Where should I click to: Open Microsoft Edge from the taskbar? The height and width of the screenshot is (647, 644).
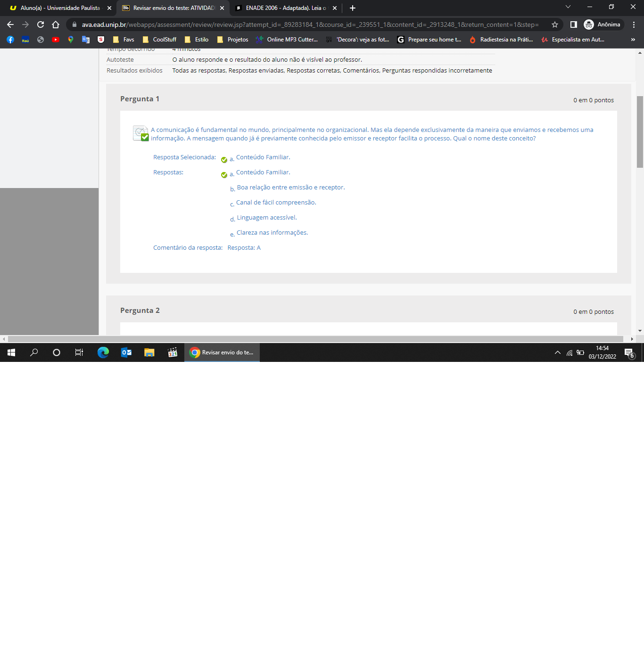pos(103,352)
